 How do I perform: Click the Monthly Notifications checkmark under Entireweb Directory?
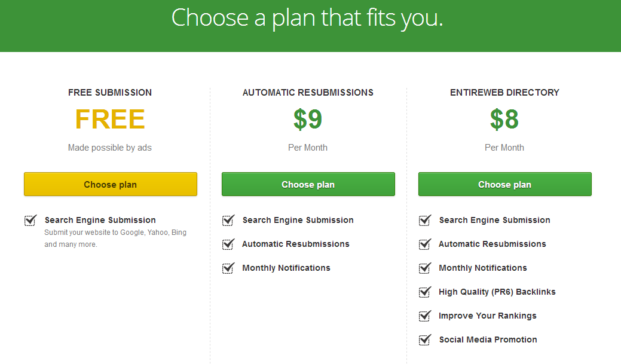424,268
